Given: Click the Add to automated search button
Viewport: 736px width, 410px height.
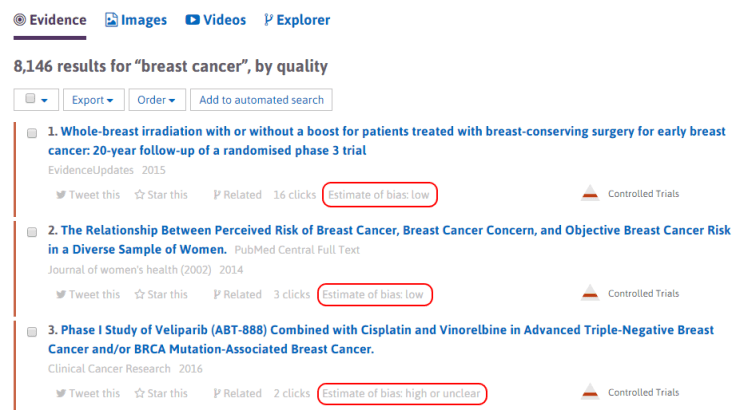Looking at the screenshot, I should 261,100.
